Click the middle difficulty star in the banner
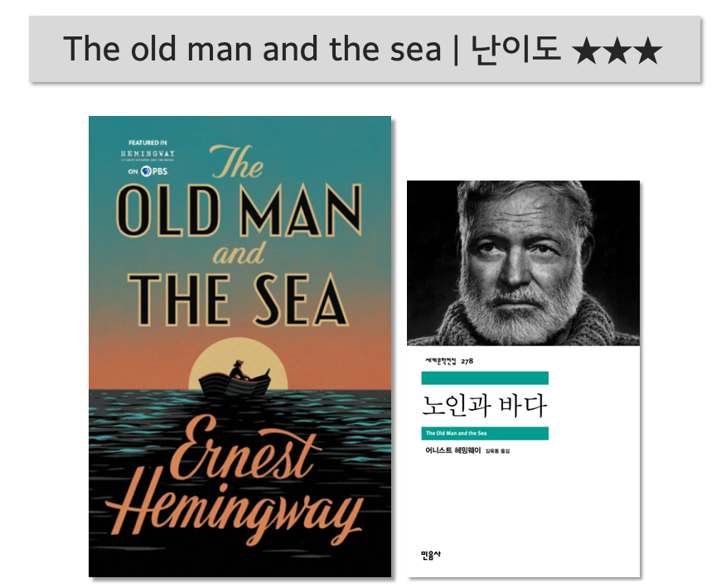The height and width of the screenshot is (588, 726). (x=617, y=50)
